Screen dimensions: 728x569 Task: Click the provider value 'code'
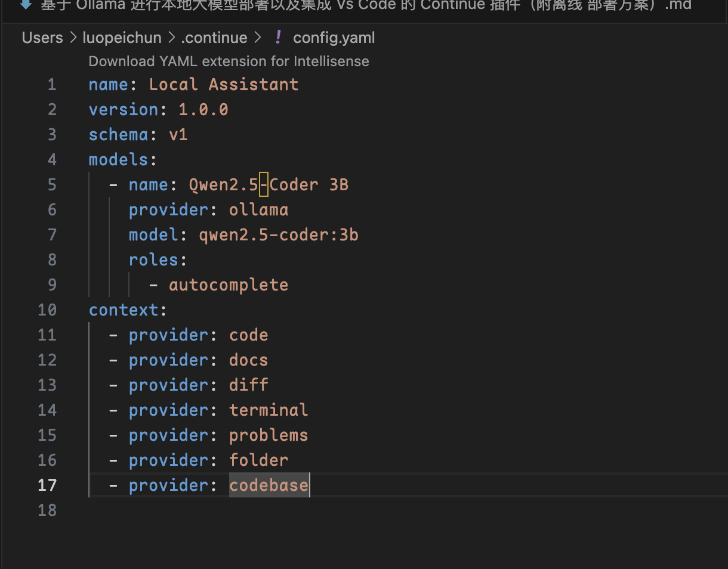249,335
